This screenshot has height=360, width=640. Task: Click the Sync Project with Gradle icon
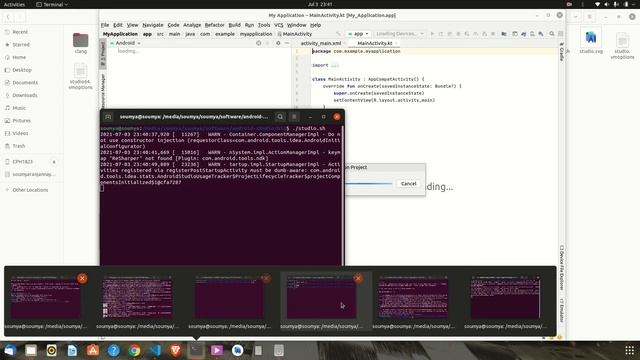point(523,34)
